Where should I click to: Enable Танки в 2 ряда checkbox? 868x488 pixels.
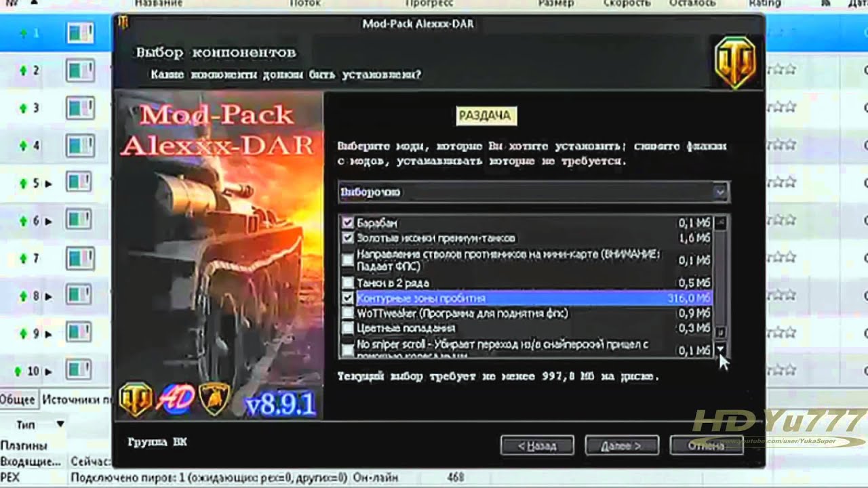click(348, 283)
